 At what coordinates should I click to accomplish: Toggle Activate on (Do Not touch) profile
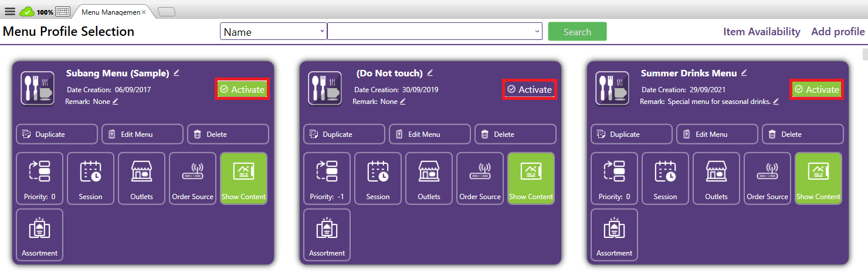[530, 89]
